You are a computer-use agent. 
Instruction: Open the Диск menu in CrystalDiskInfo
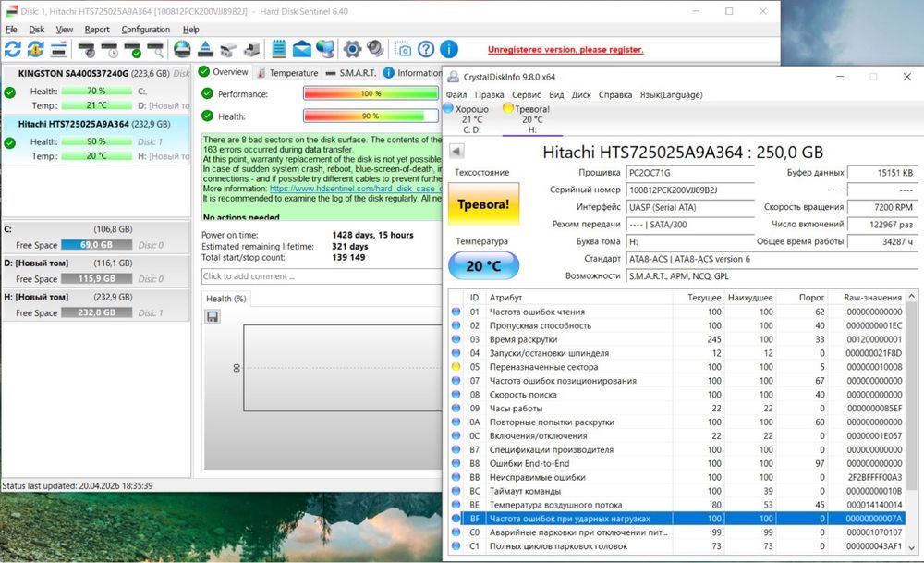[x=581, y=95]
